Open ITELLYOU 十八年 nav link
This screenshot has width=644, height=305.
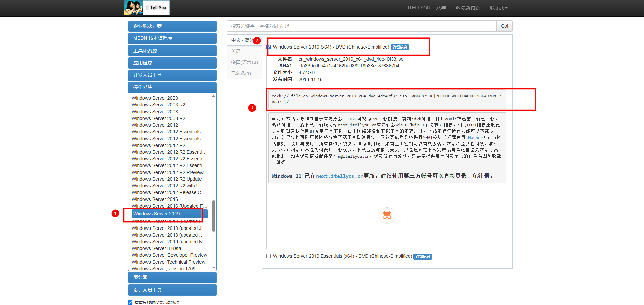point(427,8)
